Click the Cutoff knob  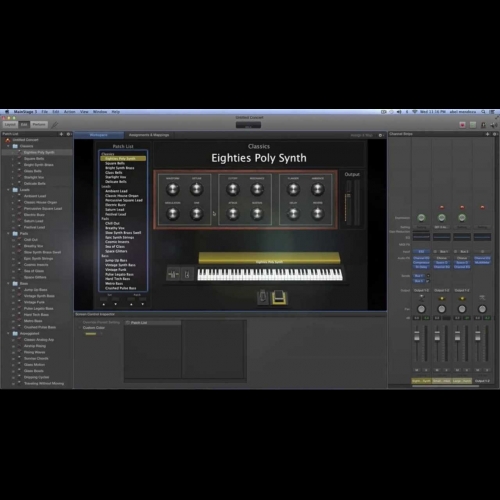coord(233,189)
